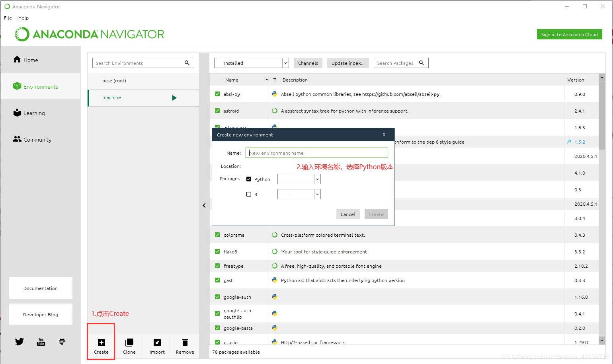Clone the selected environment
Viewport: 613px width, 364px height.
[x=129, y=346]
